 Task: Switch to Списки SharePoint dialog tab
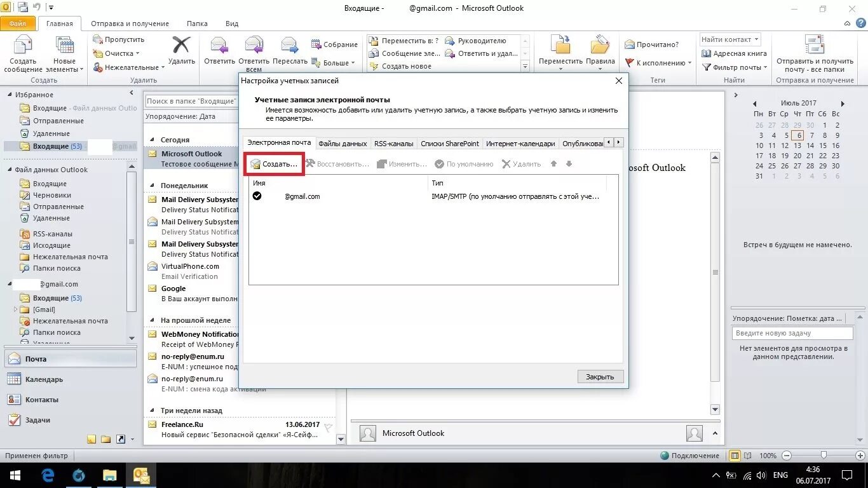(x=450, y=144)
